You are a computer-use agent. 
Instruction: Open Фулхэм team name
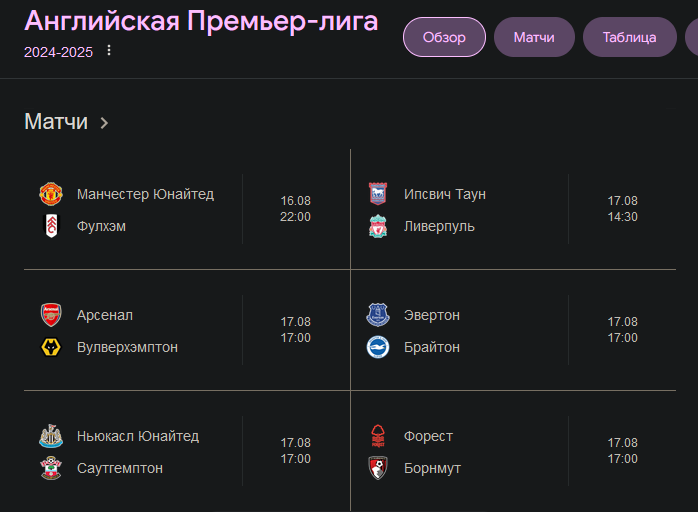(x=101, y=226)
